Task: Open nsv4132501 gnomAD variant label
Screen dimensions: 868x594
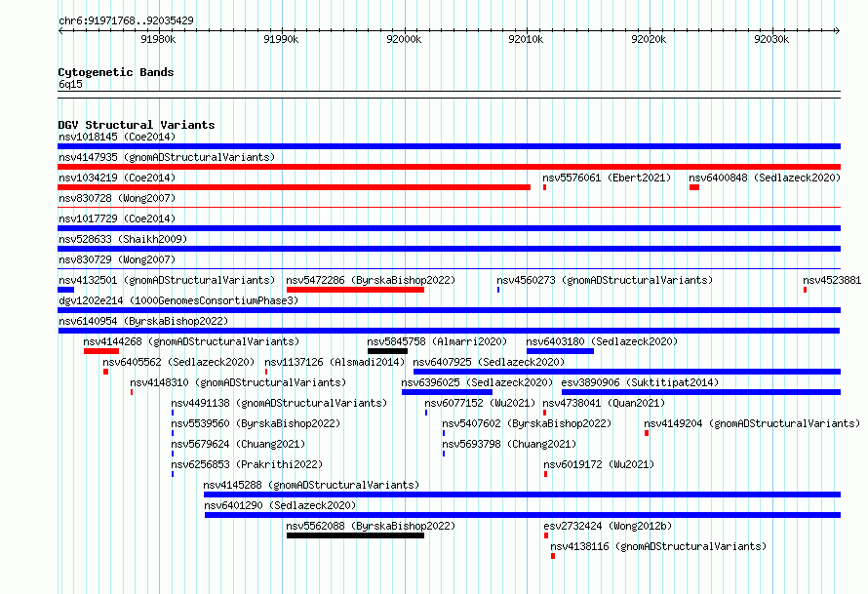Action: coord(167,280)
